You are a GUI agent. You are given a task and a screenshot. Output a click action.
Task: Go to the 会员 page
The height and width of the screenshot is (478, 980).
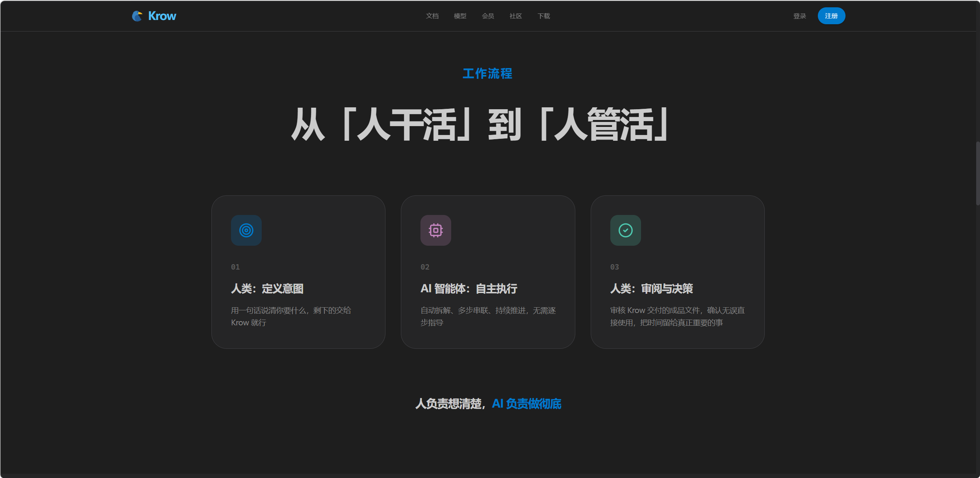pyautogui.click(x=488, y=16)
